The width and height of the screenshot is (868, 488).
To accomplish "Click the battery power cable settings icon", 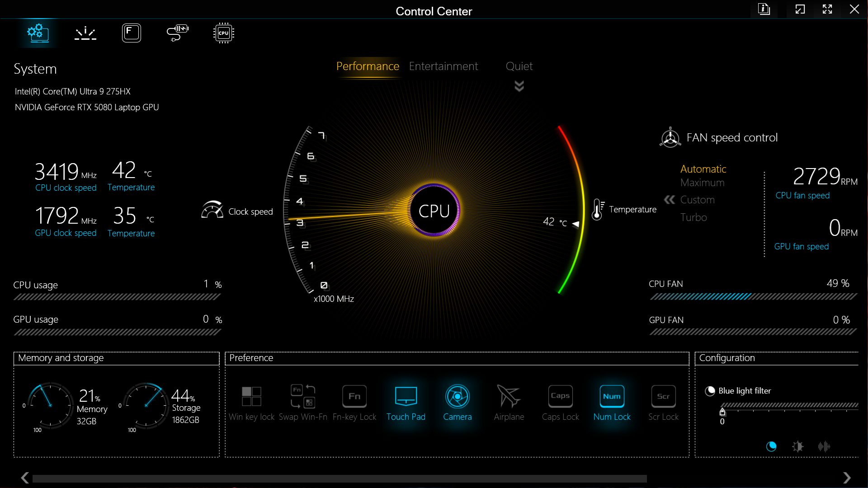I will coord(177,33).
